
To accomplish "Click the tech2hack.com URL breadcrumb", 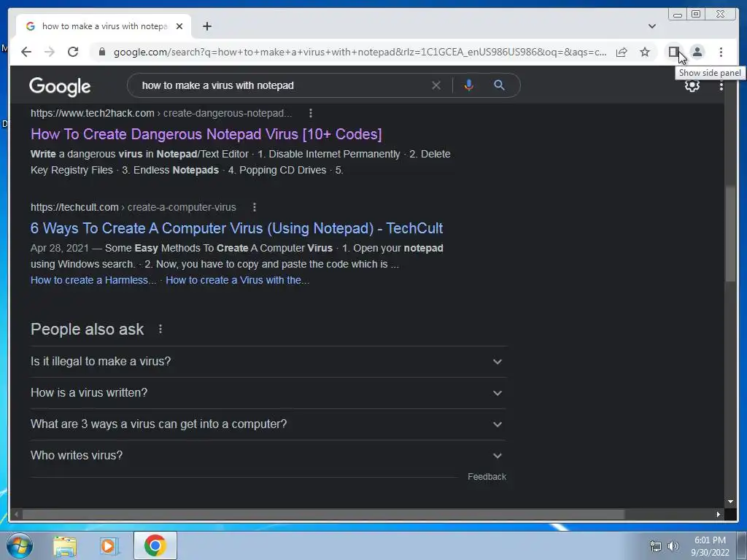I will [161, 113].
